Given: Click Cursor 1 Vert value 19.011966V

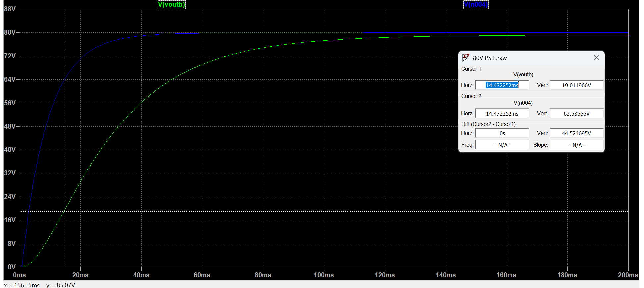Looking at the screenshot, I should (x=576, y=85).
